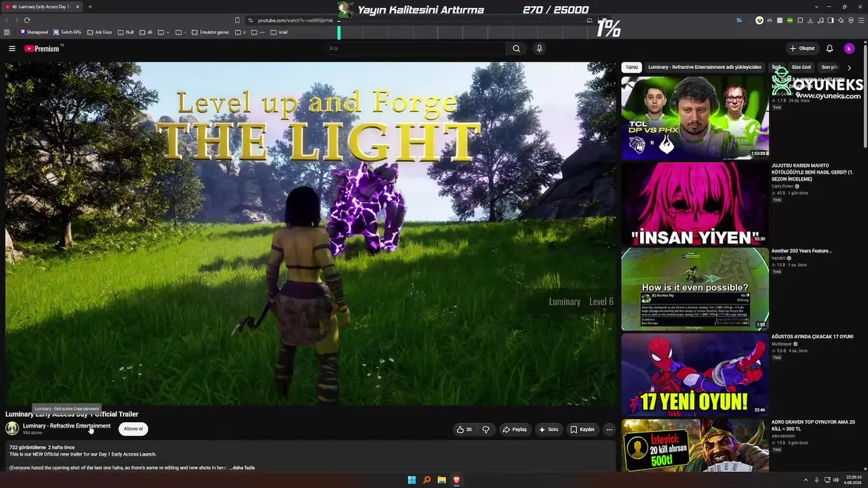The height and width of the screenshot is (488, 868).
Task: Open Brave browser from the taskbar
Action: [456, 480]
